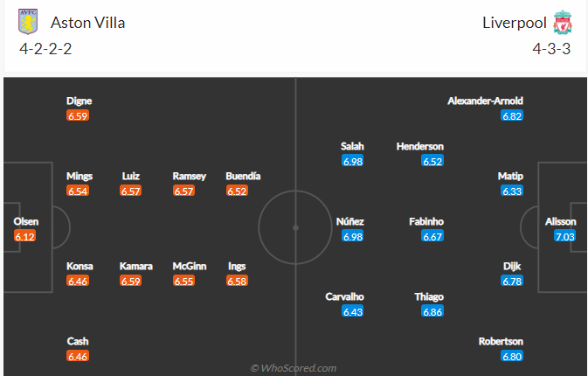Select Olsen's 6.12 rating badge

tap(25, 236)
